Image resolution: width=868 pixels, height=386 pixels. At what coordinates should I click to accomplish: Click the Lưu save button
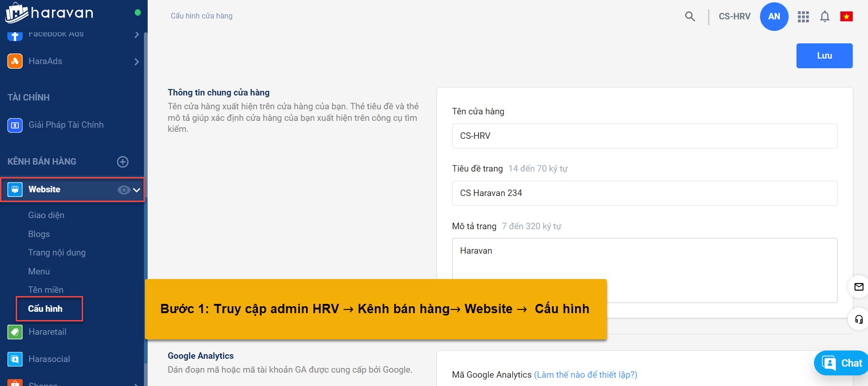[824, 56]
